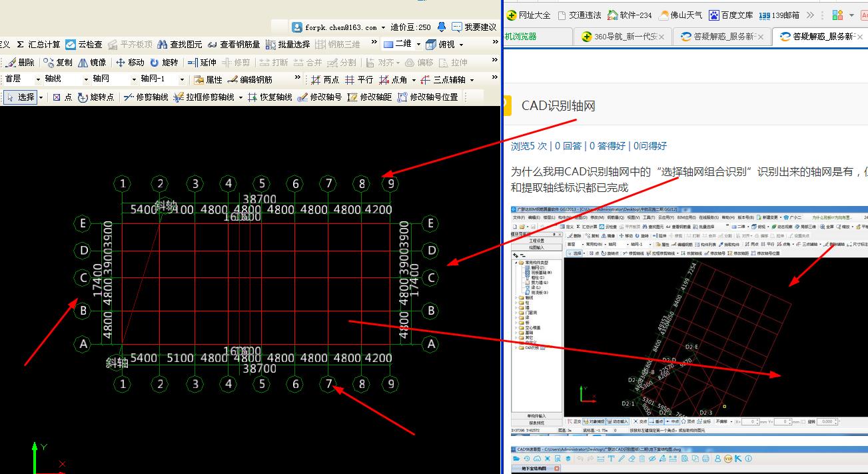The width and height of the screenshot is (868, 474).
Task: Open the embedded question screenshot image
Action: 689,320
